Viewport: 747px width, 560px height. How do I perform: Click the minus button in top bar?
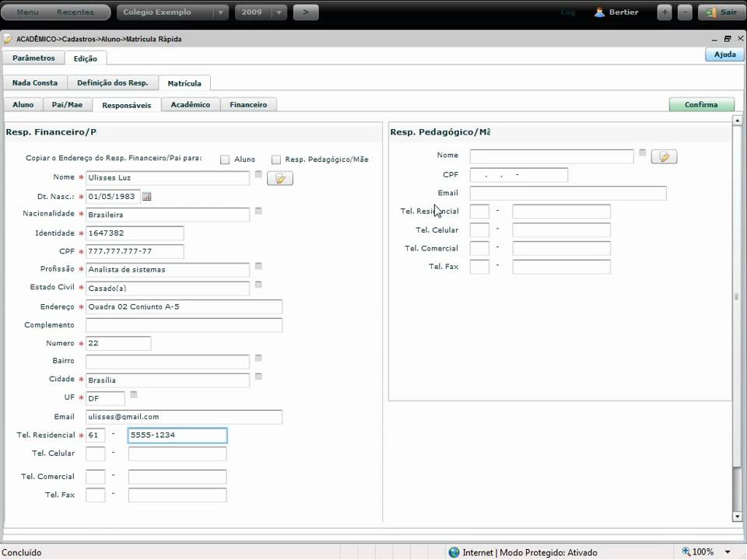tap(685, 12)
